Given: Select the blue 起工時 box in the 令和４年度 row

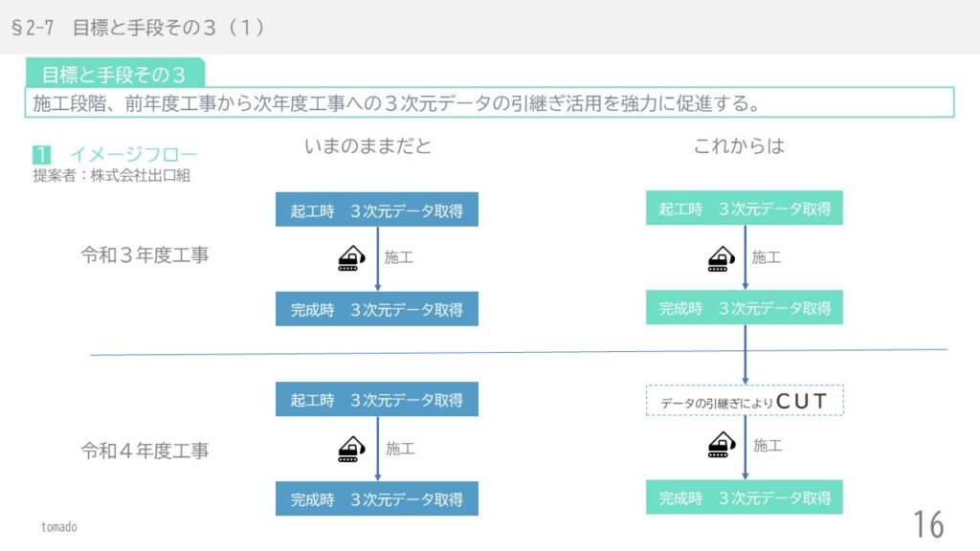Looking at the screenshot, I should pos(377,400).
